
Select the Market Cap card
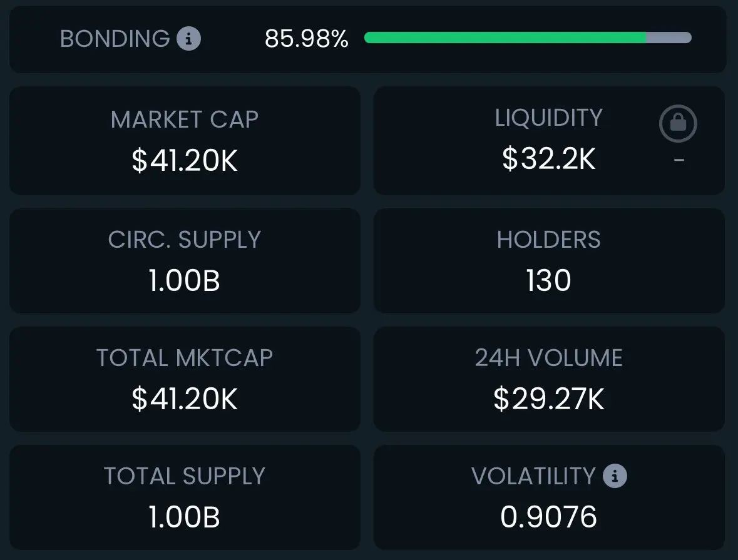(x=185, y=140)
